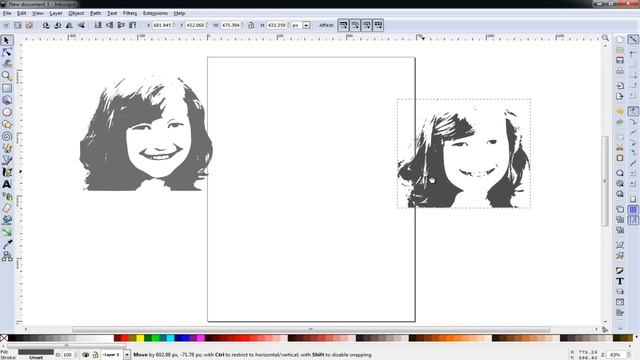This screenshot has height=360, width=640.
Task: Toggle active Snap nodes button
Action: (633, 111)
